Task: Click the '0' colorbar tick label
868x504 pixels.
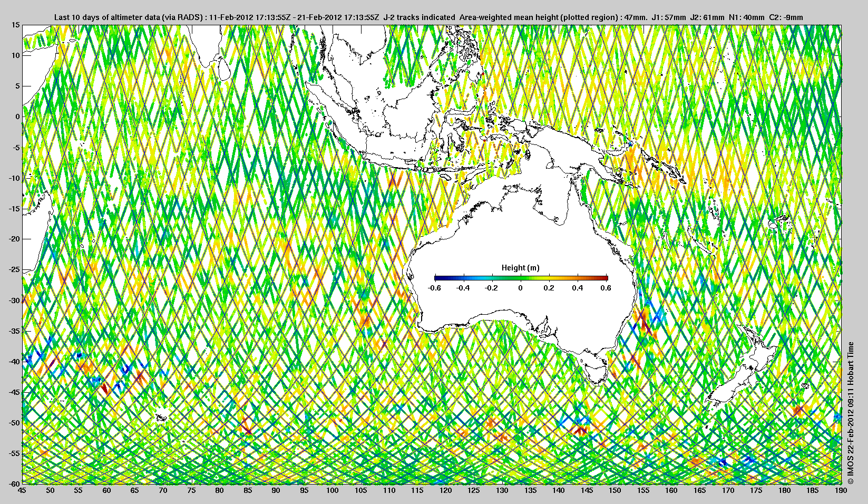Action: click(x=521, y=288)
